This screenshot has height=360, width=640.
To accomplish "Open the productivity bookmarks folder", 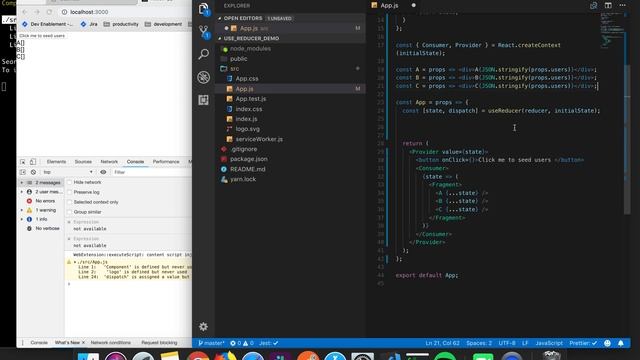I will point(121,24).
